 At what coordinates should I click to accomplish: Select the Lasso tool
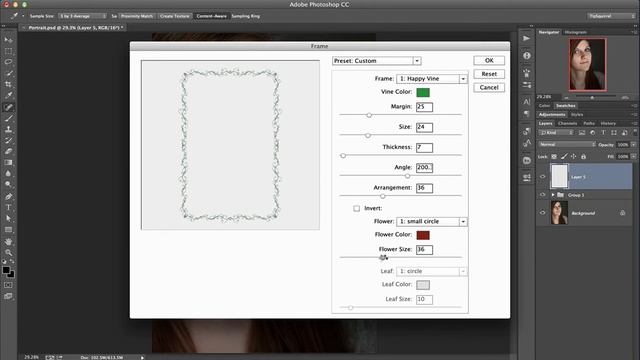(x=8, y=62)
